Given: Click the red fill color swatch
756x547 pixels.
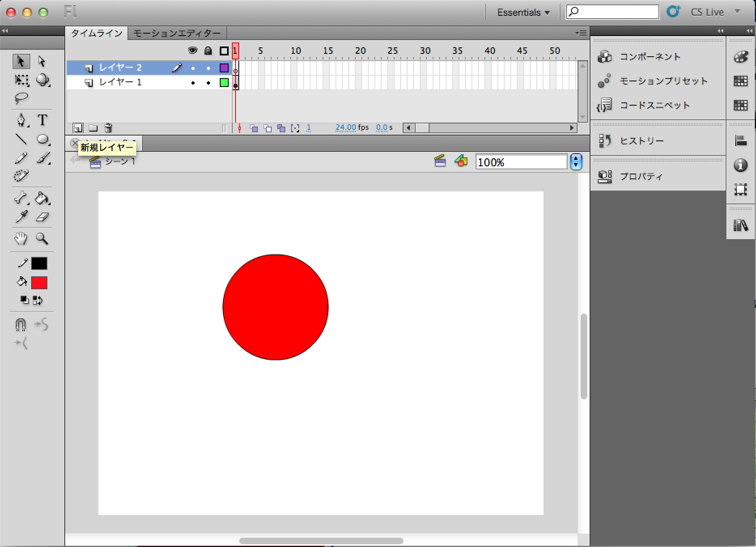Looking at the screenshot, I should click(39, 283).
